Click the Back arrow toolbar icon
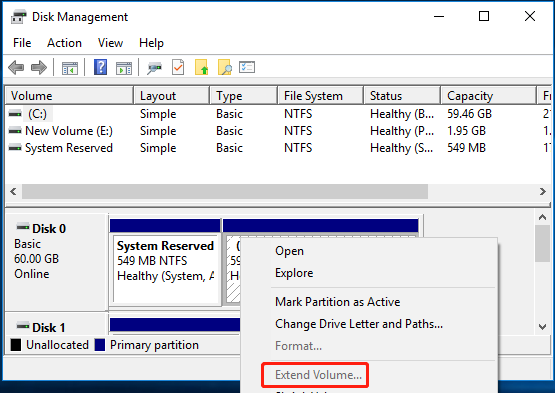The image size is (555, 393). (x=16, y=67)
